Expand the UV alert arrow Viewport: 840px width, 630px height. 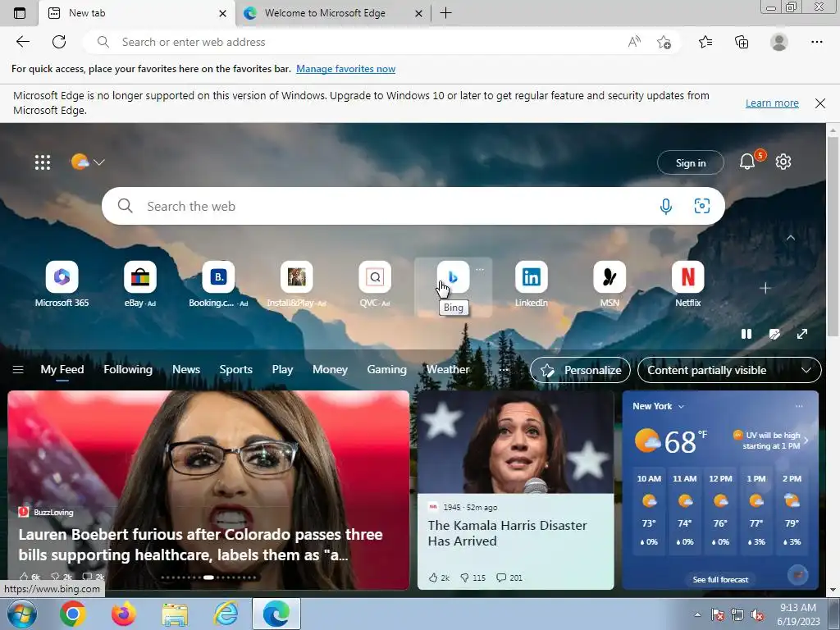[806, 441]
